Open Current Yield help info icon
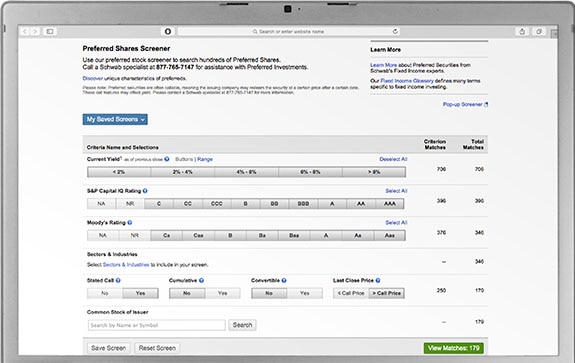 pyautogui.click(x=167, y=159)
